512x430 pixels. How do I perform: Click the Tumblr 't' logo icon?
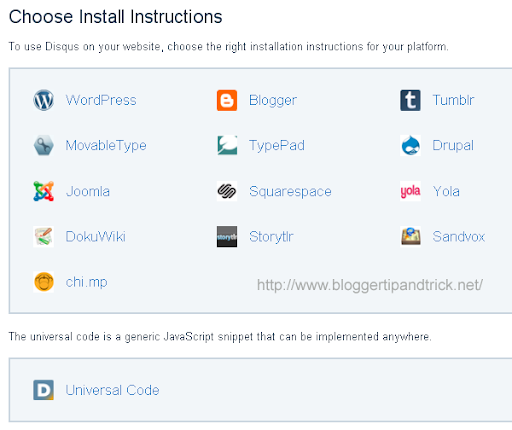click(410, 100)
